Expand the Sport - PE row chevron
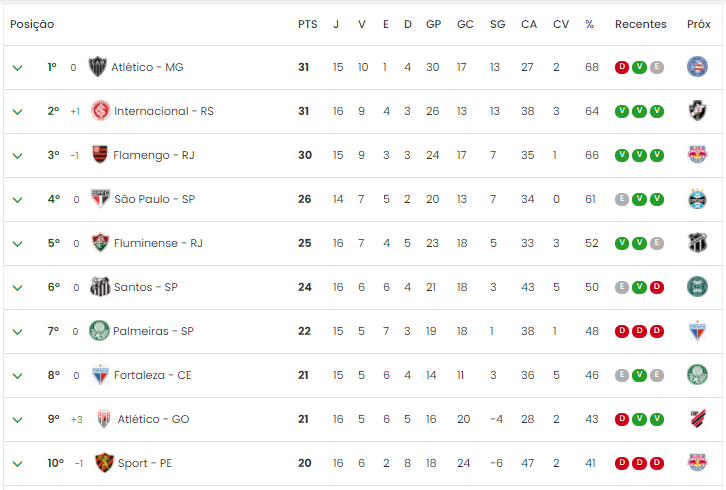 (x=18, y=464)
